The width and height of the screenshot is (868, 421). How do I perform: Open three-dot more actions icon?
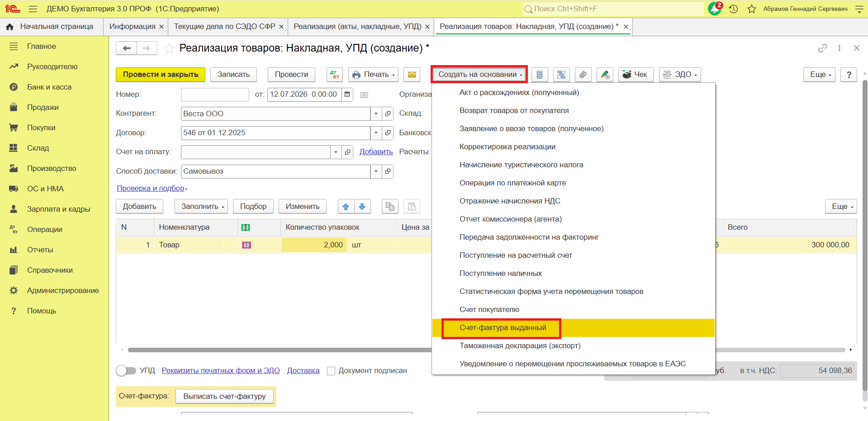click(840, 48)
